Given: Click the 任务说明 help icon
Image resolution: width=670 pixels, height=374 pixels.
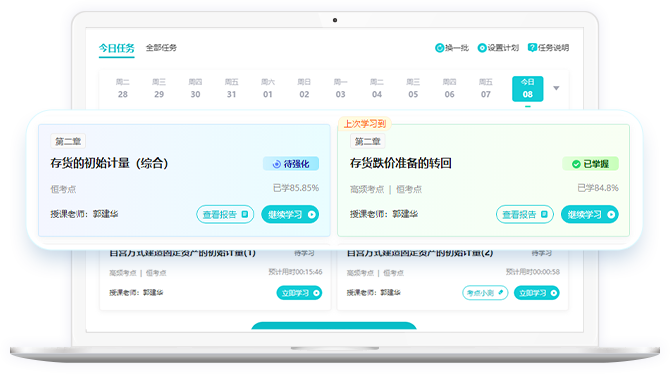Looking at the screenshot, I should (532, 47).
